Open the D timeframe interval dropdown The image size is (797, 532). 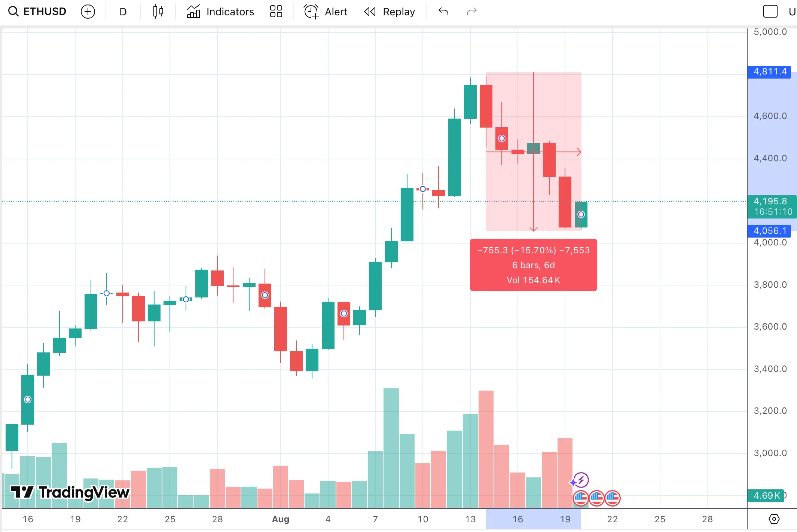(x=123, y=12)
